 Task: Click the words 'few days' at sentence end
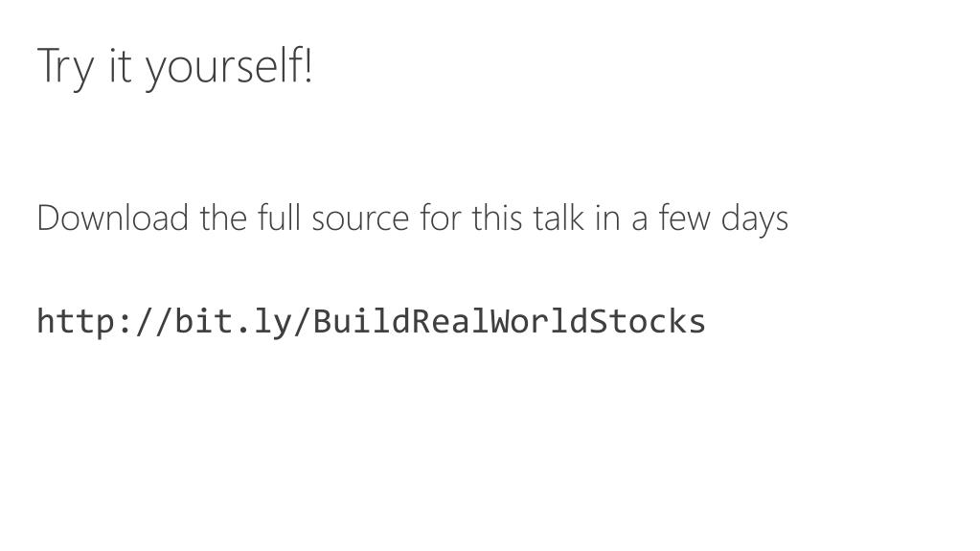click(723, 218)
